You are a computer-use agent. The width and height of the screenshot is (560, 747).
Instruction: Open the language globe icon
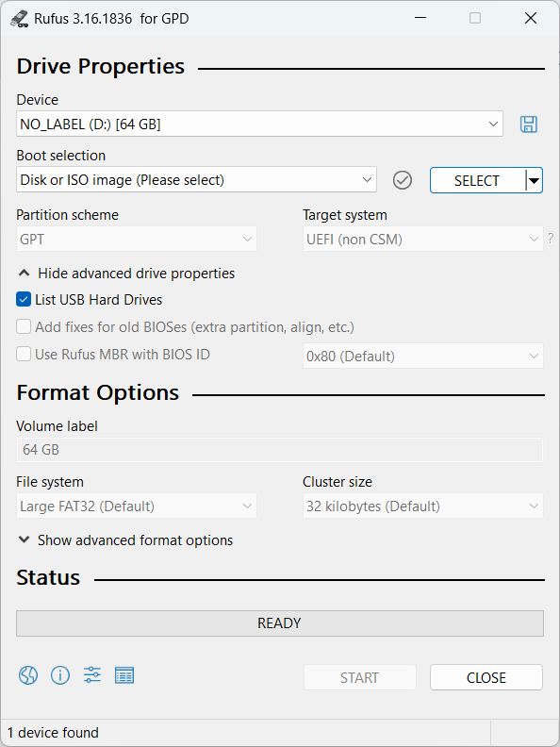[x=28, y=675]
